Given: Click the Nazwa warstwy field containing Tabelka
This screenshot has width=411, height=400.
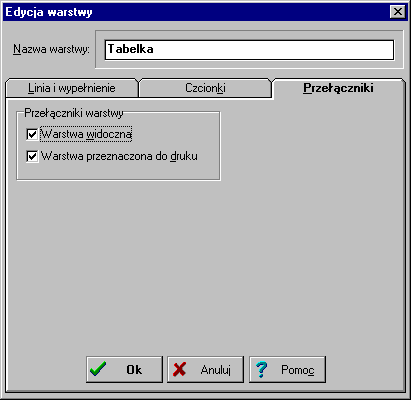Looking at the screenshot, I should click(x=249, y=50).
